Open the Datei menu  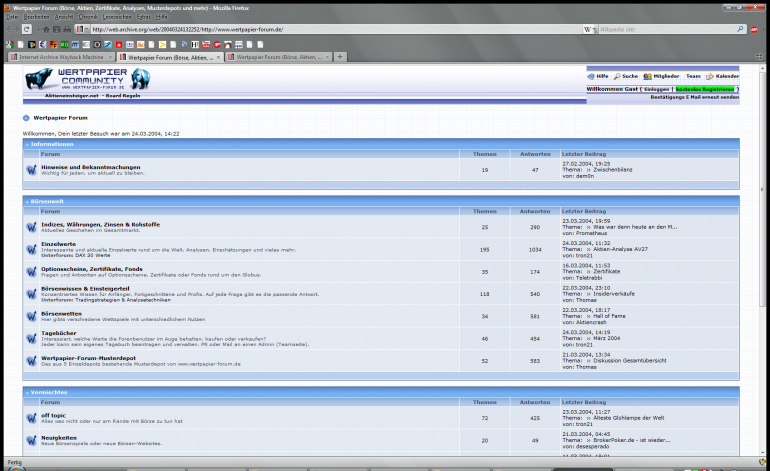pos(12,17)
